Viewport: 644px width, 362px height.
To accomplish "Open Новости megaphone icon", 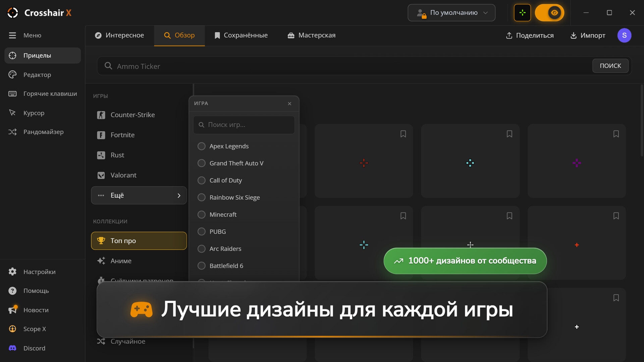I will 12,310.
